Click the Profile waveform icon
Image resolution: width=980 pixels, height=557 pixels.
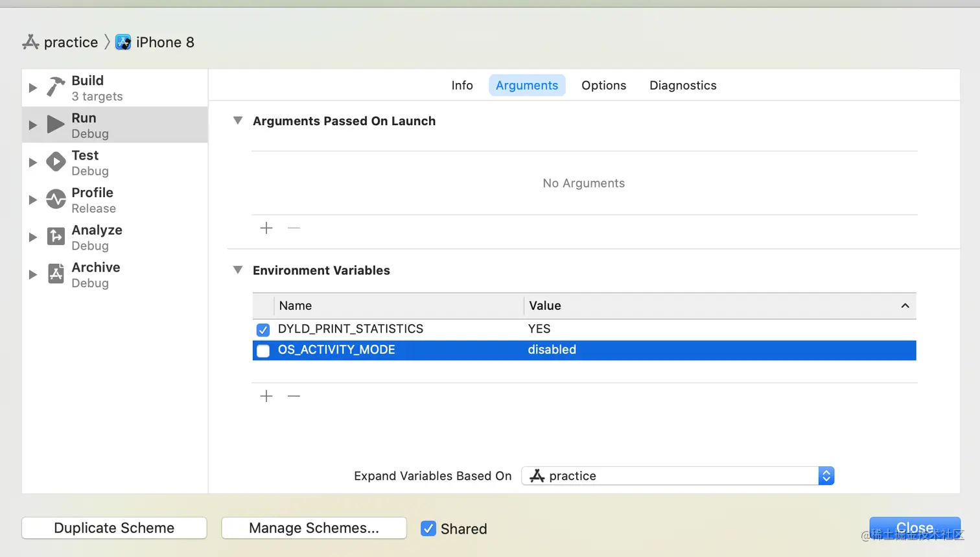point(56,199)
